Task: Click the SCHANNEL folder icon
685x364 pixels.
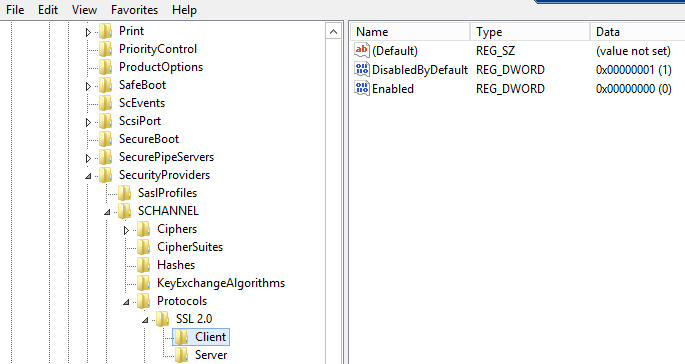Action: pyautogui.click(x=125, y=211)
